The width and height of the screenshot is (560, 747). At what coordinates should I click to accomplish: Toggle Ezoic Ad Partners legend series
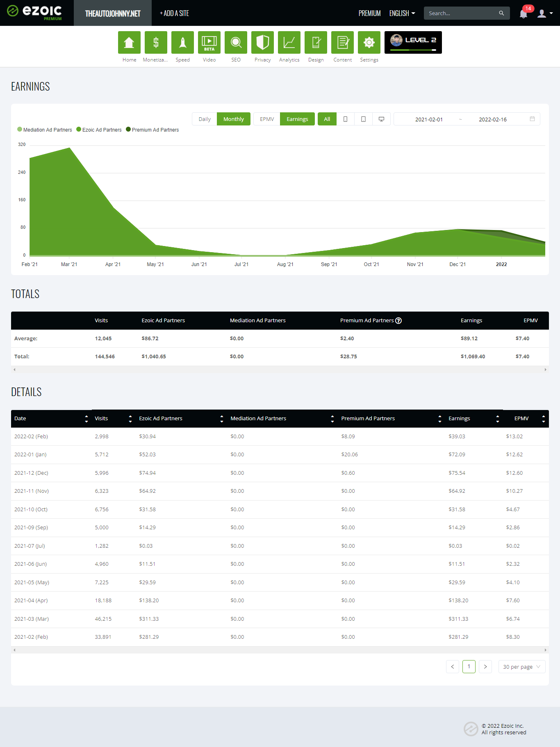pos(99,130)
